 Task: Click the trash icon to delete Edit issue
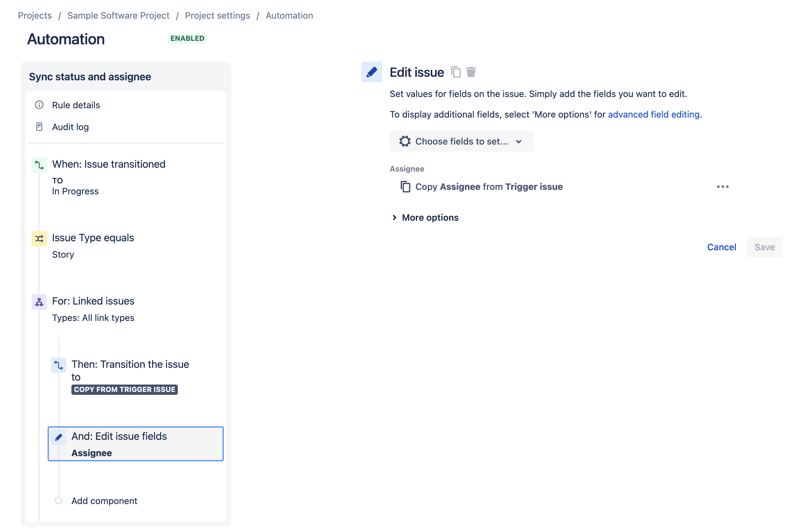(471, 72)
